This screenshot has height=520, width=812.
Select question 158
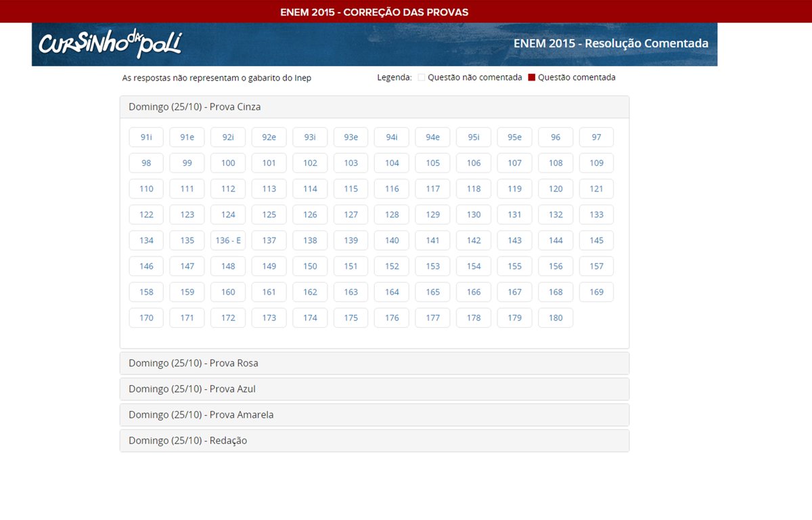tap(146, 292)
